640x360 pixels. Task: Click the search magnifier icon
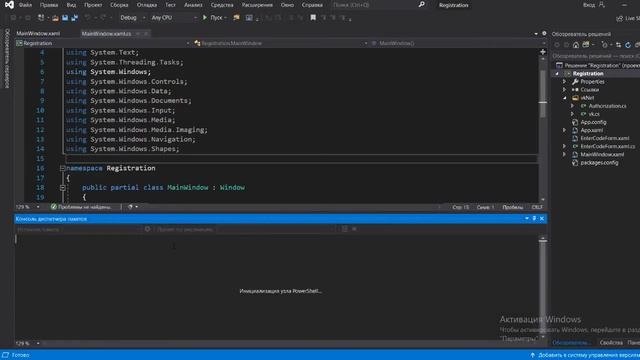tap(422, 4)
